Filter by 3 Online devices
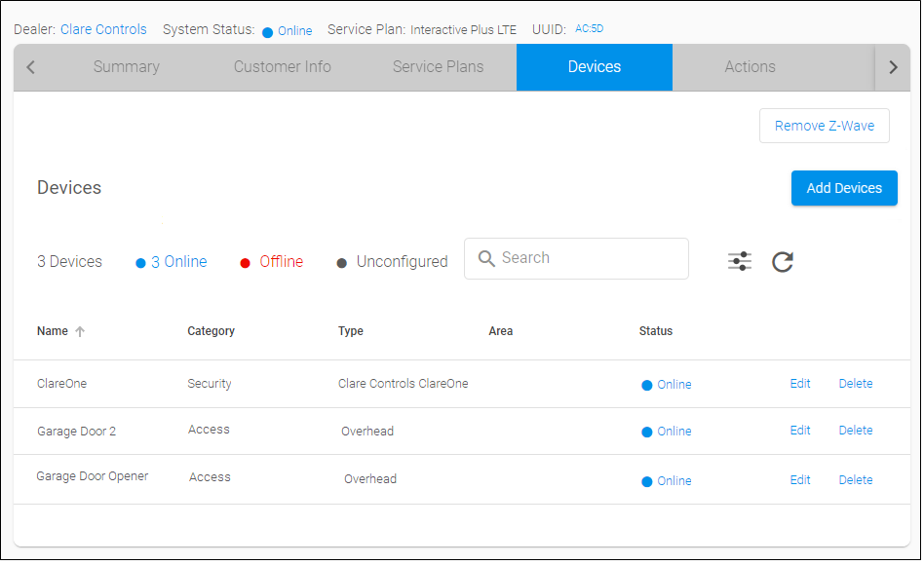Screen dimensions: 924x565 click(172, 262)
